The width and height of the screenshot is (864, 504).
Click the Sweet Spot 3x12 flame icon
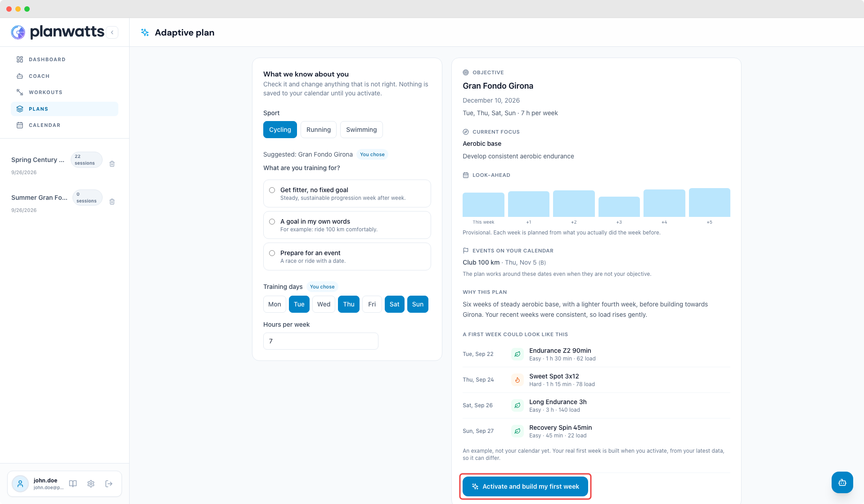pos(517,380)
